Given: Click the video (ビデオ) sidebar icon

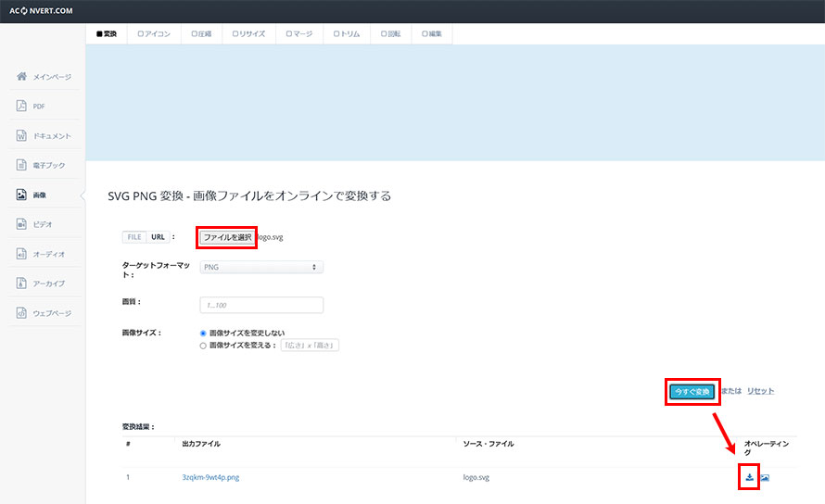Looking at the screenshot, I should click(x=21, y=224).
